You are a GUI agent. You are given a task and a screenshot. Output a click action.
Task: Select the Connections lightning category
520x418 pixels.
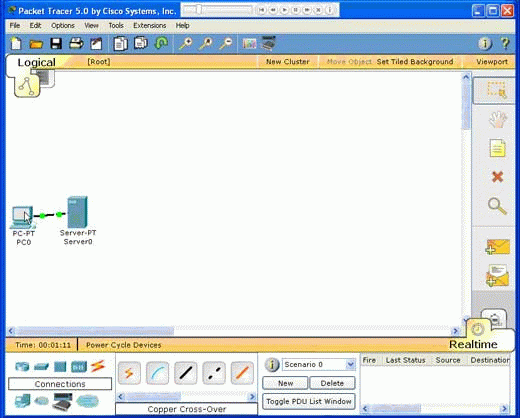98,366
